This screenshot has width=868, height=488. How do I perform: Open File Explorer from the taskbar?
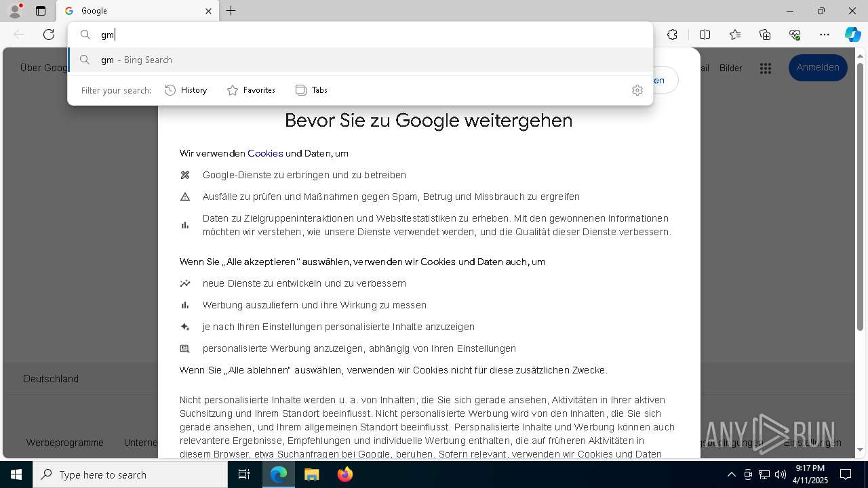point(311,474)
